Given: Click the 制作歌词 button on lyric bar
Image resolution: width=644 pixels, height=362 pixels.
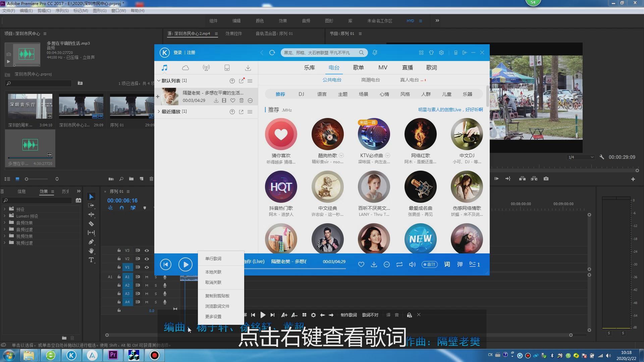Looking at the screenshot, I should (348, 315).
